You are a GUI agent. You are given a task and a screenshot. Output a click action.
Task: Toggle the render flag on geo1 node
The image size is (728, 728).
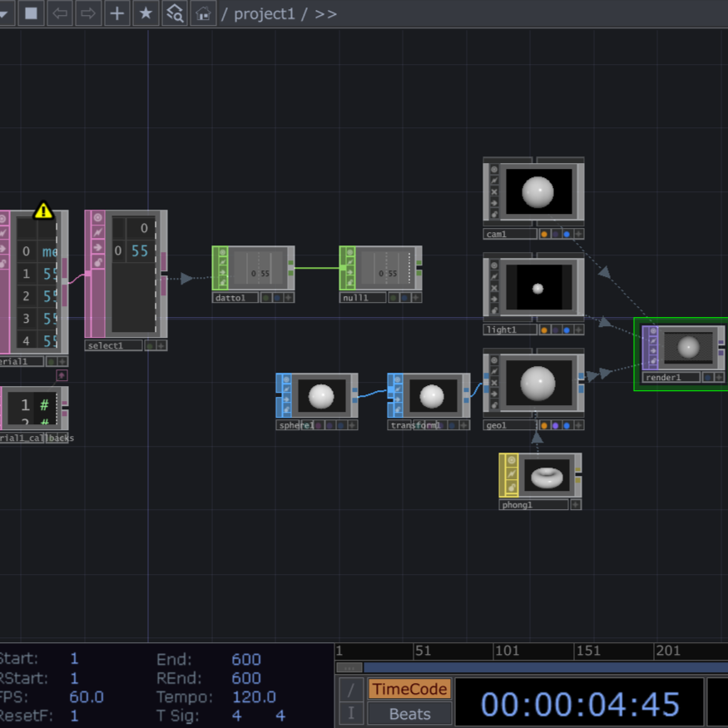click(556, 426)
